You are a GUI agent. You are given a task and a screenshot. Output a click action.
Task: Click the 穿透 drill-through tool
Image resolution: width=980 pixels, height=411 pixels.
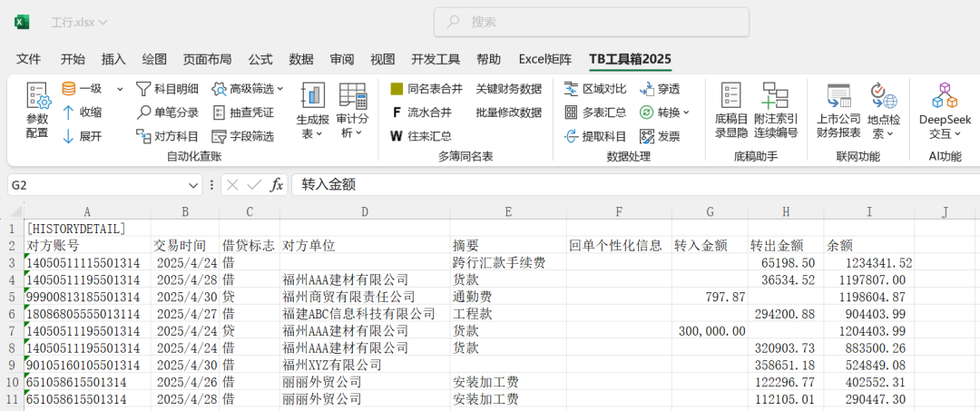[660, 89]
